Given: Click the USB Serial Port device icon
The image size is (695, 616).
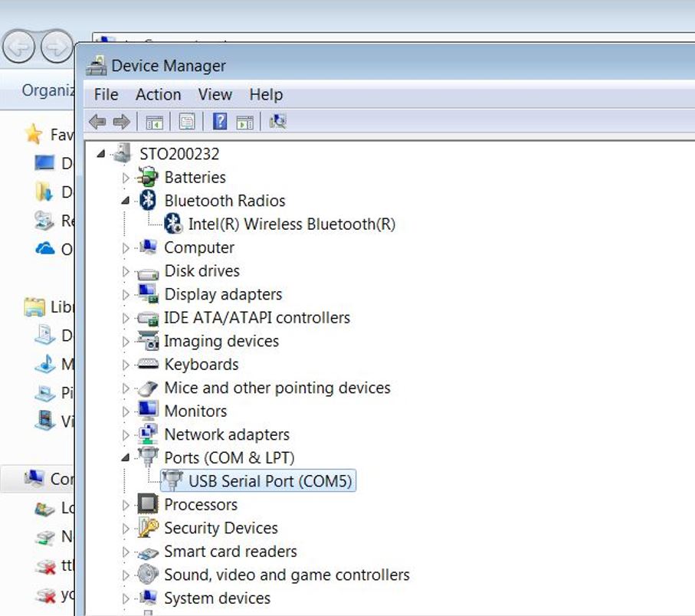Looking at the screenshot, I should click(172, 480).
